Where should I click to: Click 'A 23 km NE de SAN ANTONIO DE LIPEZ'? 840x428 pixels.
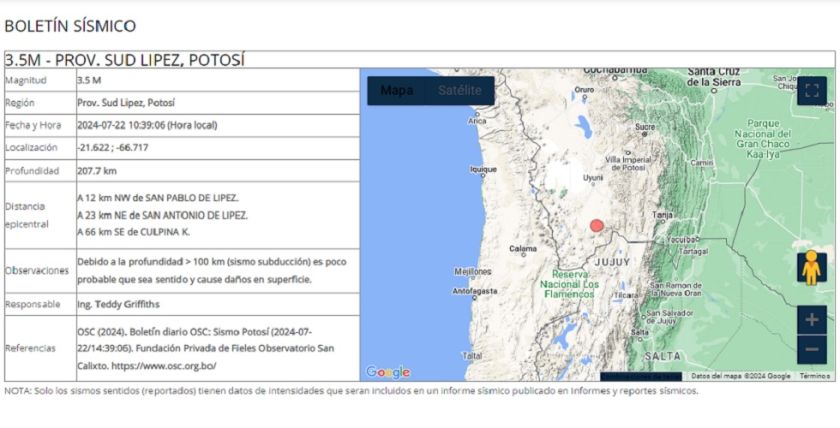tap(162, 215)
